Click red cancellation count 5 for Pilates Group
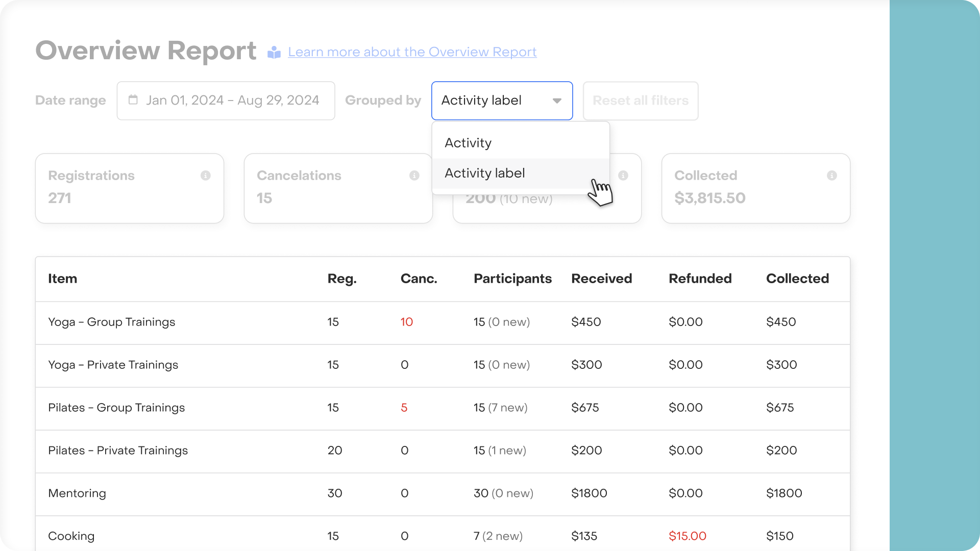The height and width of the screenshot is (551, 980). tap(404, 408)
